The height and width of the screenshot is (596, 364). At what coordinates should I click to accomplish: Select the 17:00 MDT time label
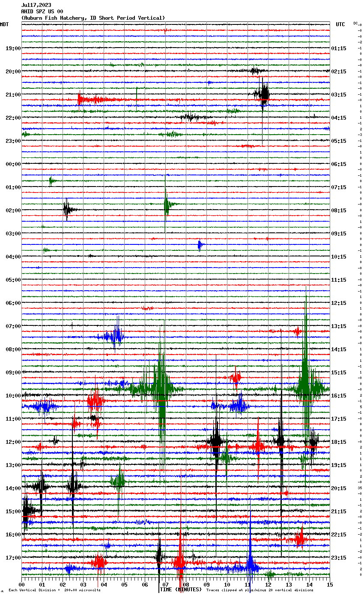(x=13, y=558)
